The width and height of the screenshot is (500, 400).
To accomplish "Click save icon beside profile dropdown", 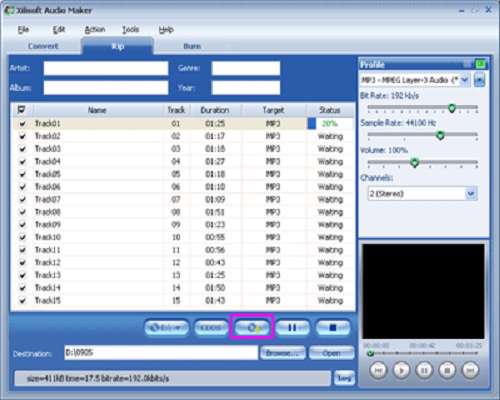I will pos(479,80).
